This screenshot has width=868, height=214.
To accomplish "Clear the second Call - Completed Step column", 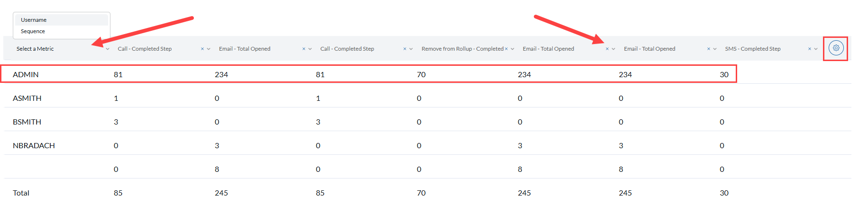I will pos(405,49).
